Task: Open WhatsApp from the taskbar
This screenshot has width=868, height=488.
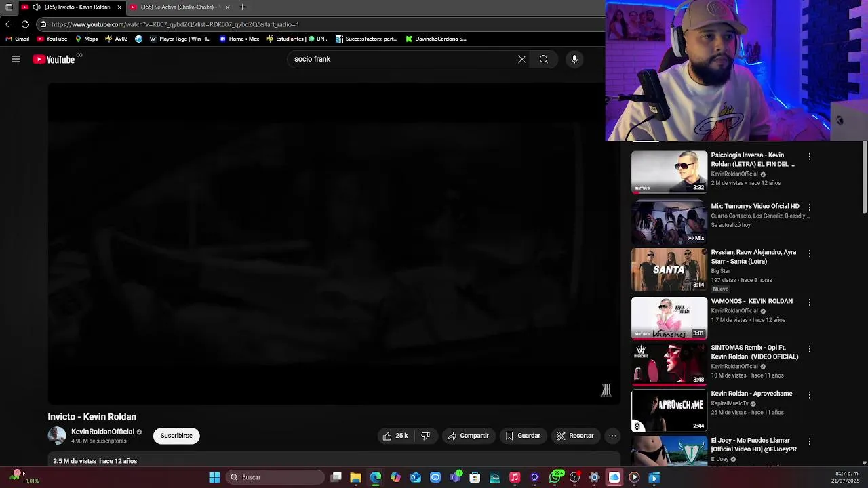Action: pos(555,477)
